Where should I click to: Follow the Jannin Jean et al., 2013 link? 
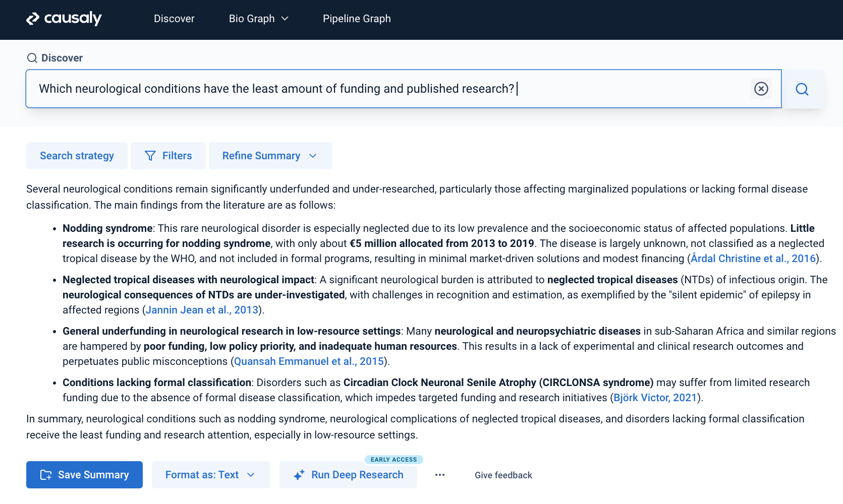coord(201,309)
